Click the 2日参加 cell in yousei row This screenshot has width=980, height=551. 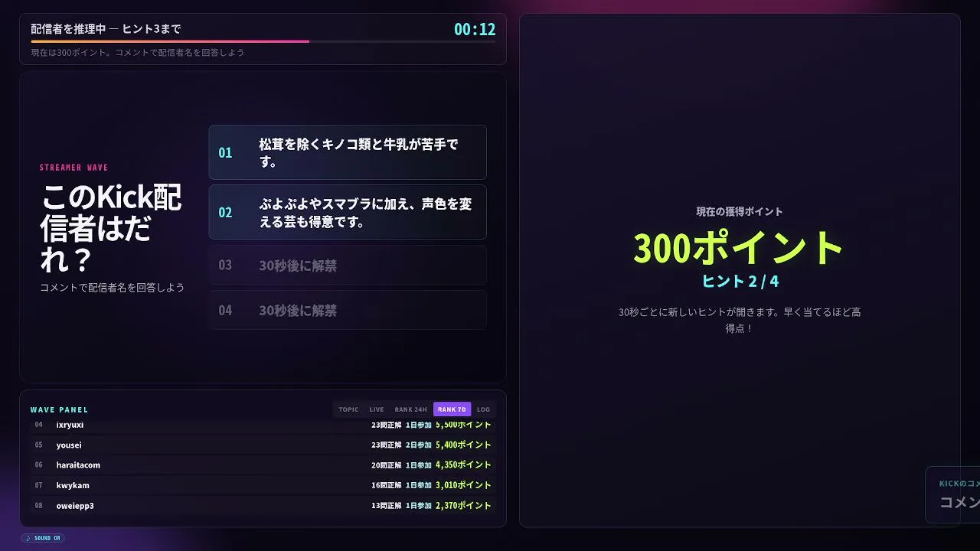coord(419,445)
